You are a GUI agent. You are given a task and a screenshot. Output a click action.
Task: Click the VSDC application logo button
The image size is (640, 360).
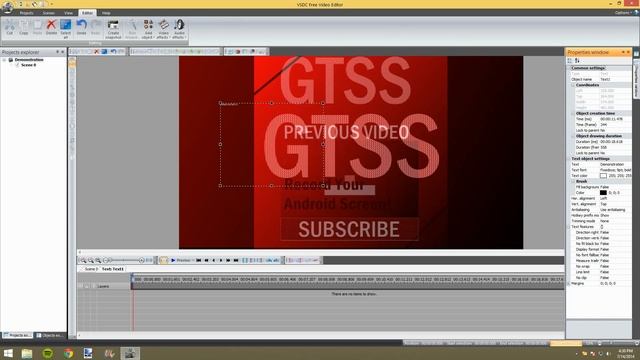coord(7,7)
